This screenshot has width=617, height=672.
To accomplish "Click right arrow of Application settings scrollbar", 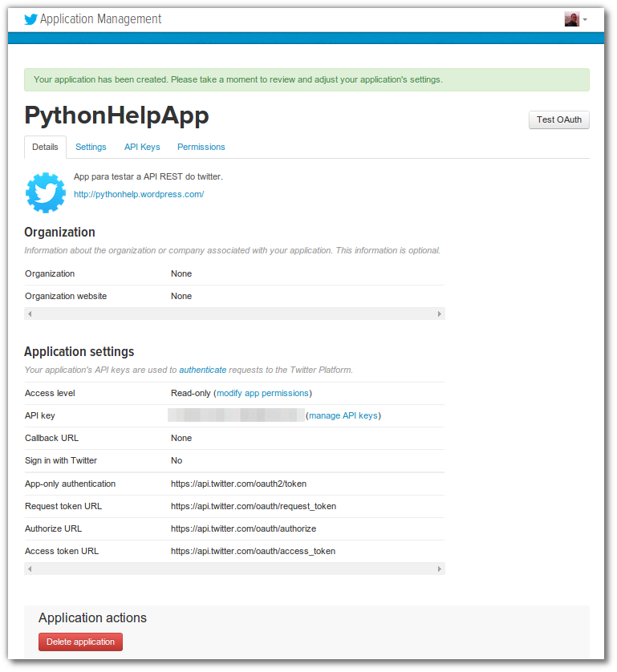I will [x=440, y=569].
